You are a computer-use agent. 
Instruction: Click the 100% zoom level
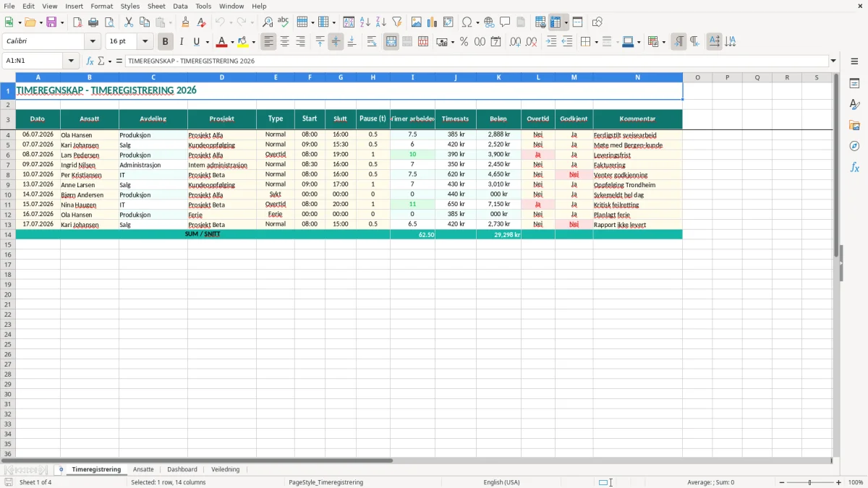pyautogui.click(x=856, y=482)
